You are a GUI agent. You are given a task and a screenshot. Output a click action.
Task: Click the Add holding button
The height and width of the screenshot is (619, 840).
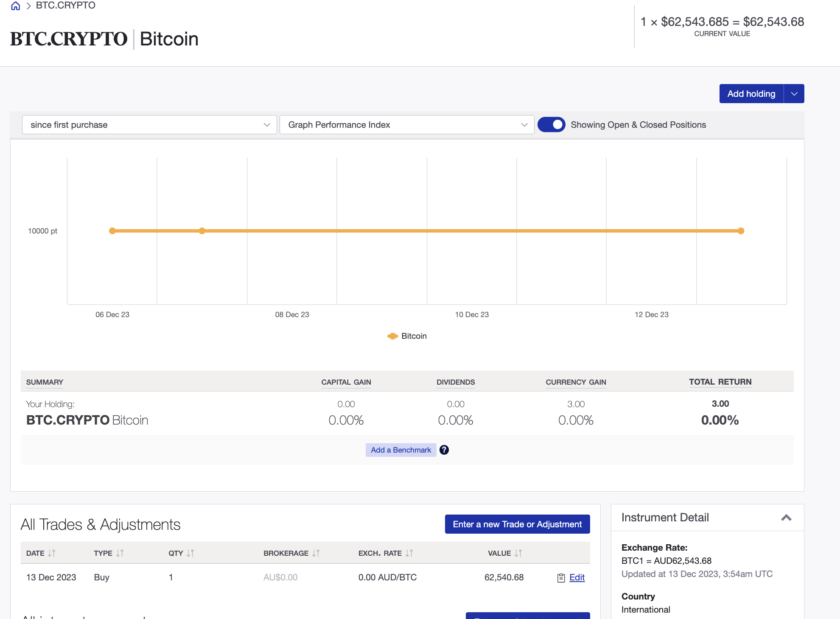(751, 93)
